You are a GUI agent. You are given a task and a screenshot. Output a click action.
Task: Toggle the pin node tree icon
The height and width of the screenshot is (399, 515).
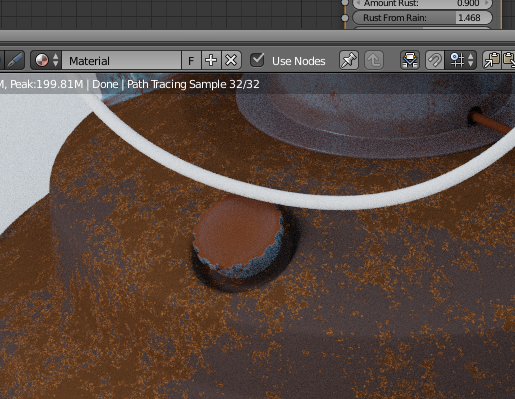coord(349,60)
